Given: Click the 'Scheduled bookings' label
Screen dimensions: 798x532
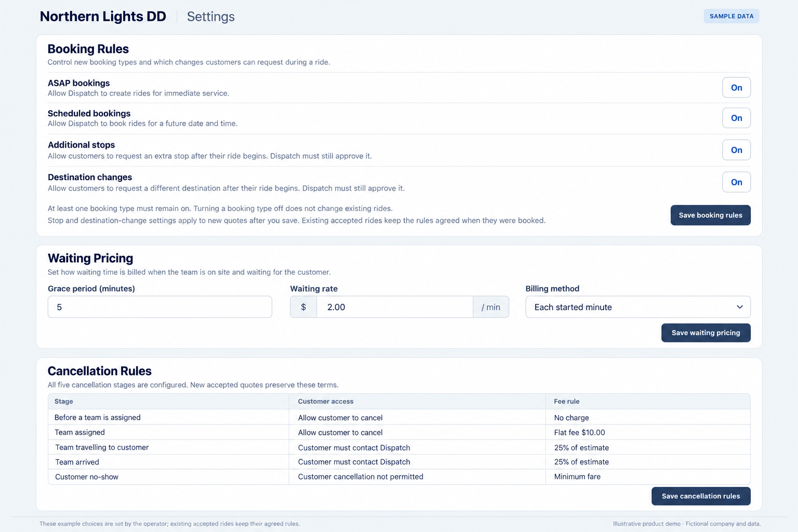Looking at the screenshot, I should tap(89, 113).
